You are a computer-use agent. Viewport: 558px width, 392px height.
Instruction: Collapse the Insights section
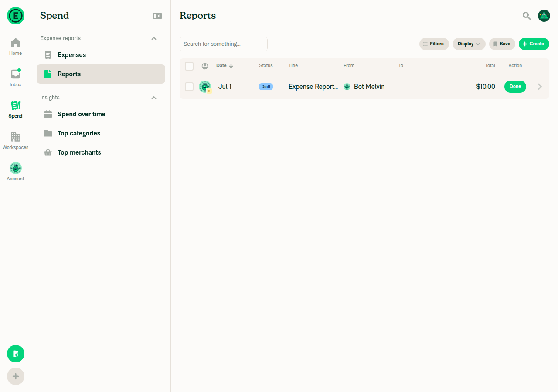(x=153, y=98)
